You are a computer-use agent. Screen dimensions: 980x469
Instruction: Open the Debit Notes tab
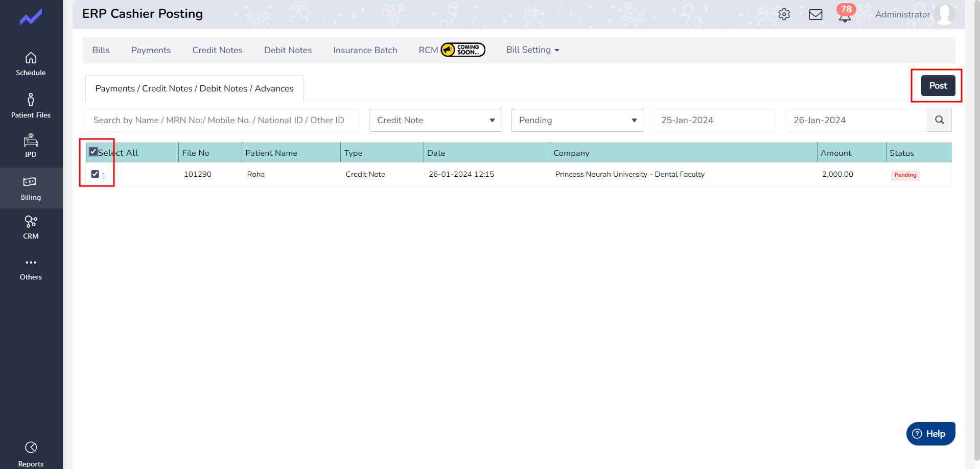click(288, 50)
